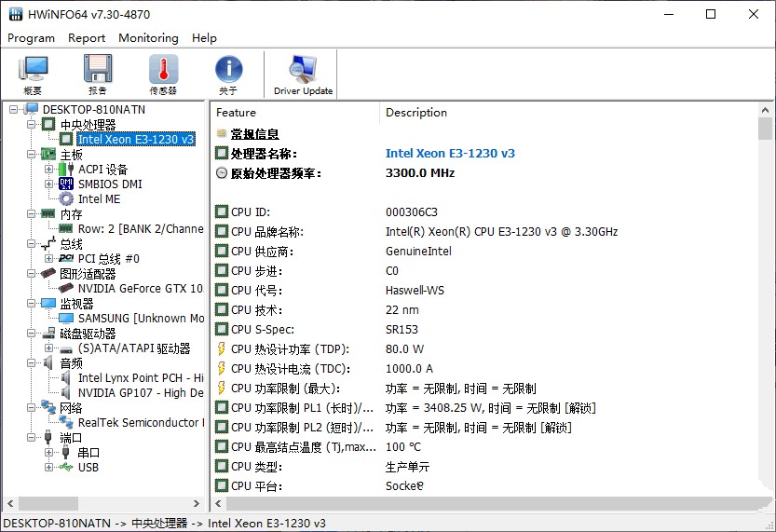Click the Intel ME gear icon
This screenshot has width=776, height=532.
tap(66, 199)
